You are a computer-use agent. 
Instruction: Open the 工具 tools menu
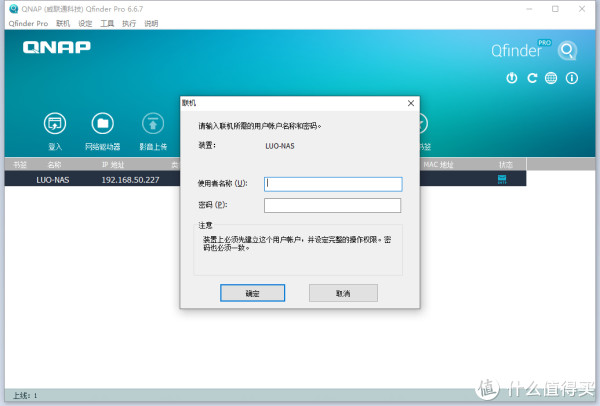coord(107,22)
